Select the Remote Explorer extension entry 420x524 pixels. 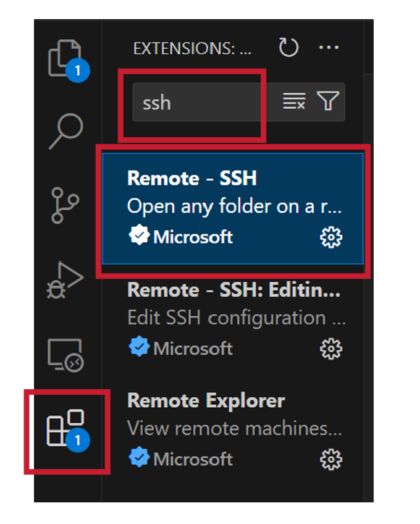click(233, 431)
